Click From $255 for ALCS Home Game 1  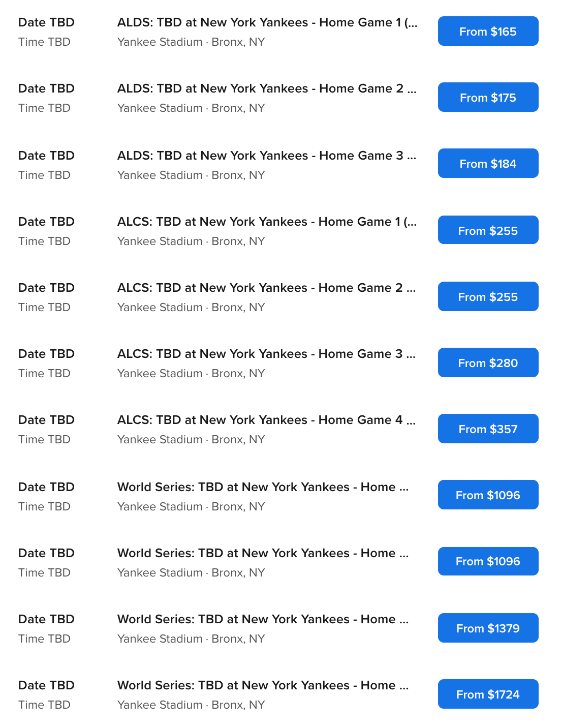(x=488, y=230)
